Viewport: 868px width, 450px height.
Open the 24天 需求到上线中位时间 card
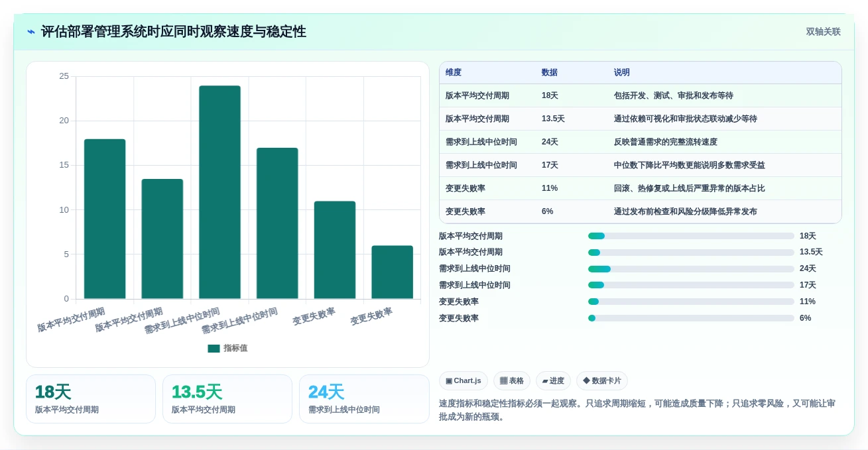[364, 399]
